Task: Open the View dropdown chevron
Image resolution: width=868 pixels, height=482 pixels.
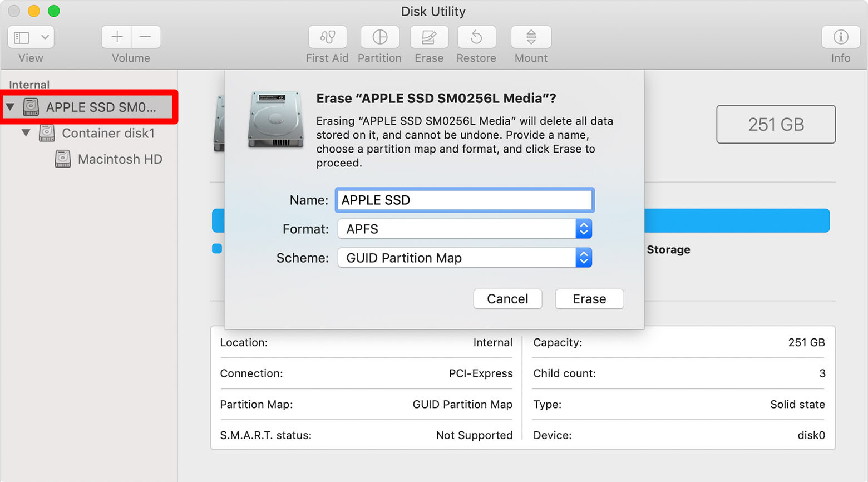Action: point(45,37)
